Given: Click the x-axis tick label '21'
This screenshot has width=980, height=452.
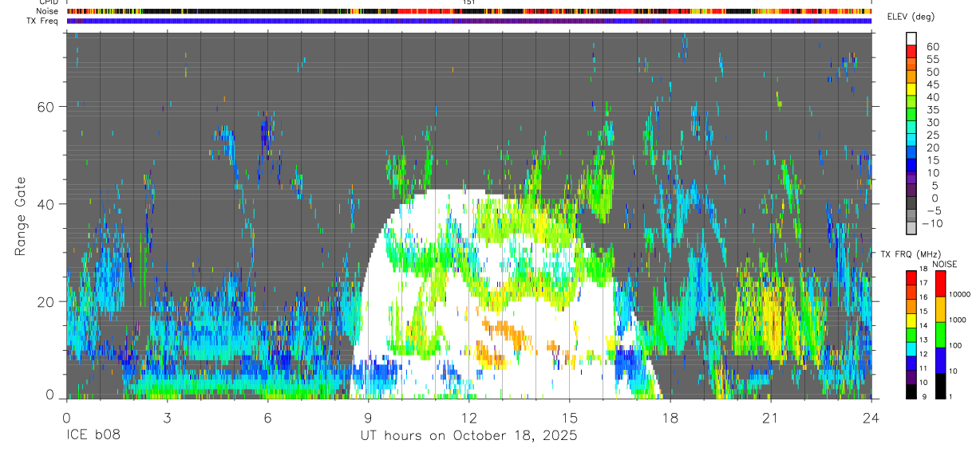Looking at the screenshot, I should pyautogui.click(x=770, y=418).
